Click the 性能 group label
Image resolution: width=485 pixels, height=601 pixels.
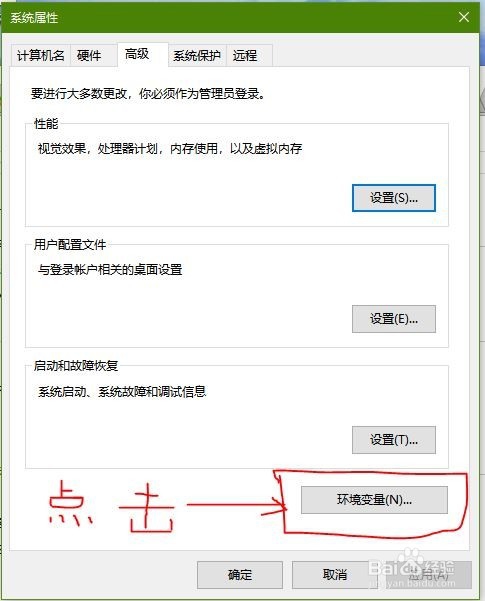coord(46,124)
